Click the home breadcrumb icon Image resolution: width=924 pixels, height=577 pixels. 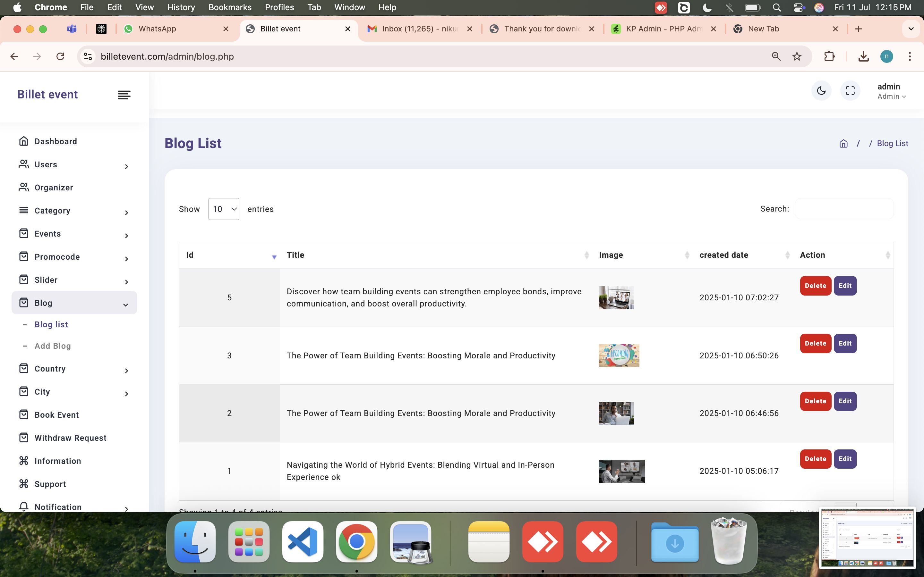(843, 144)
